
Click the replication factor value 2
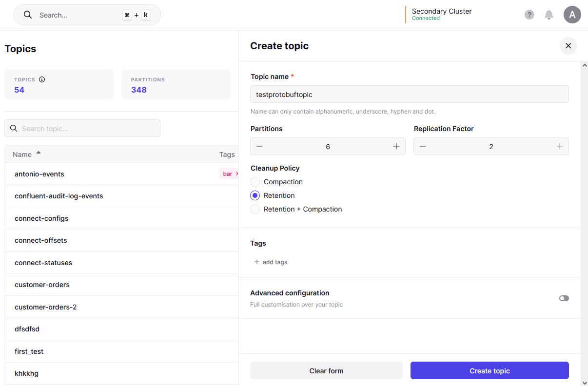(491, 147)
